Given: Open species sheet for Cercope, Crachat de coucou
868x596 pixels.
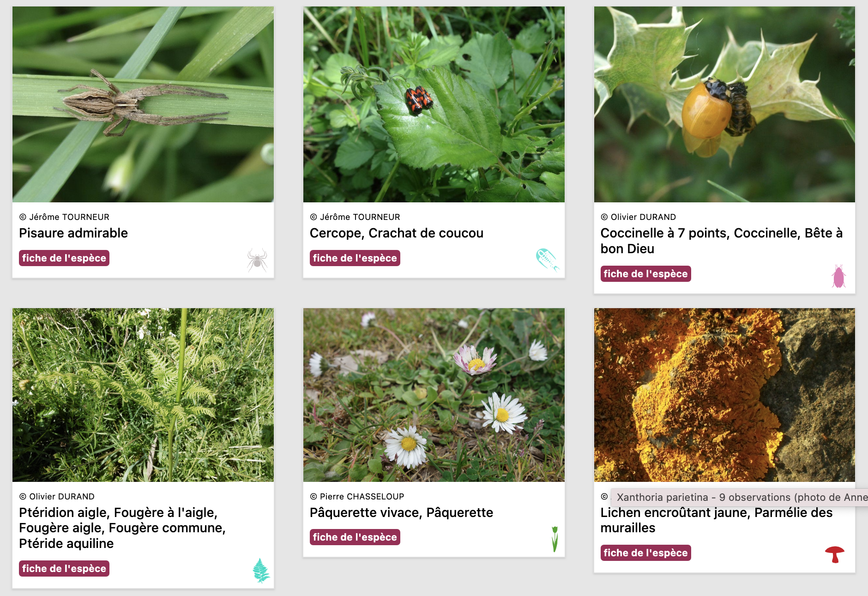Looking at the screenshot, I should pyautogui.click(x=355, y=258).
